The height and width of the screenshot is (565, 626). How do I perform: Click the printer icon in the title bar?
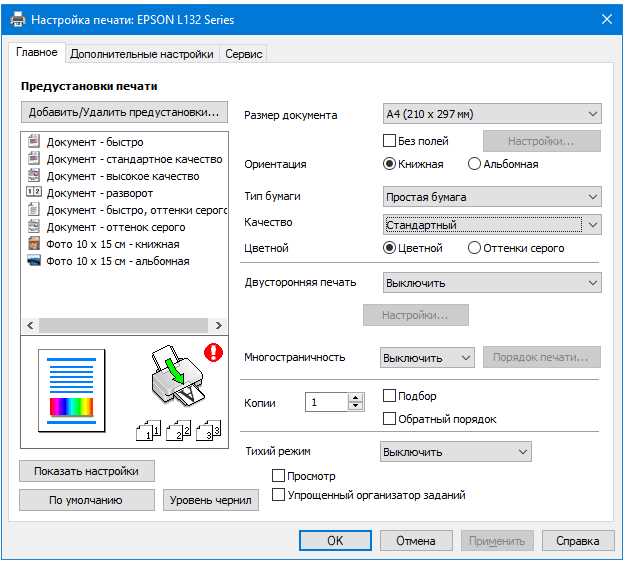coord(18,19)
